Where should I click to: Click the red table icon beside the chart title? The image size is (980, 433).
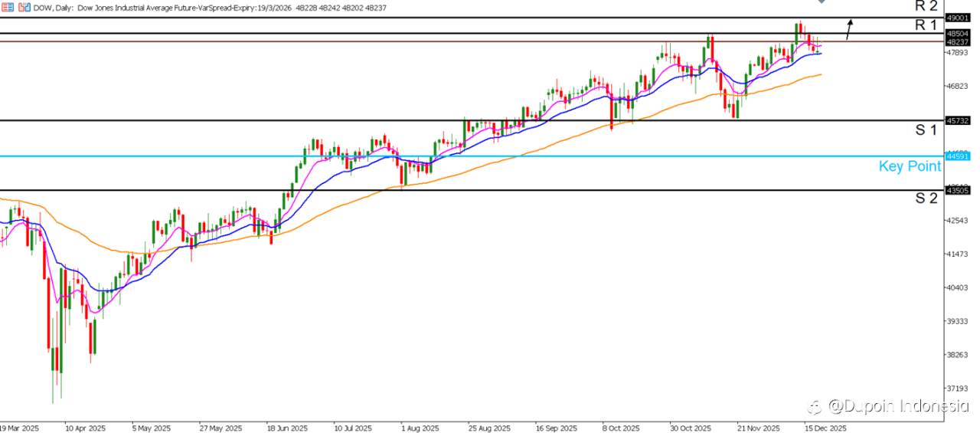6,7
